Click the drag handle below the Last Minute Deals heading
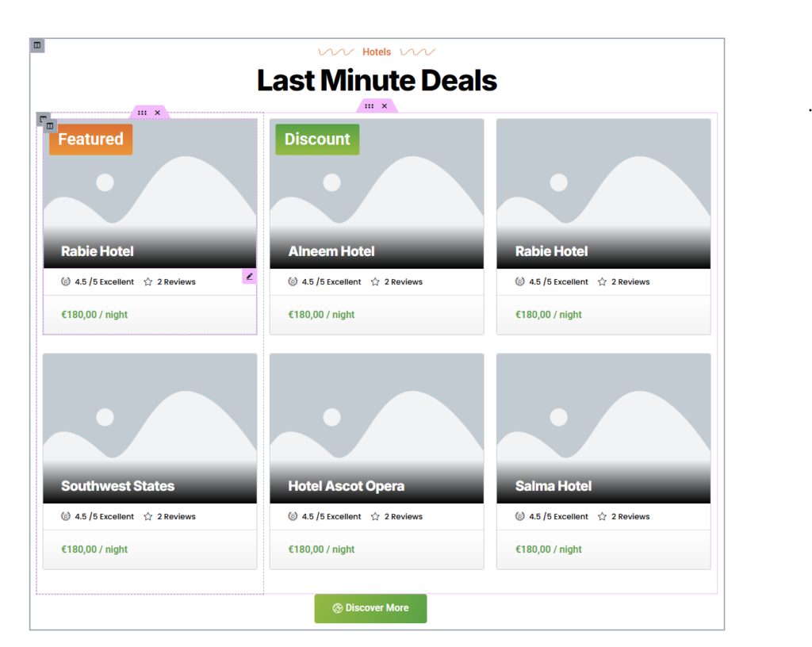Image resolution: width=812 pixels, height=647 pixels. point(370,105)
